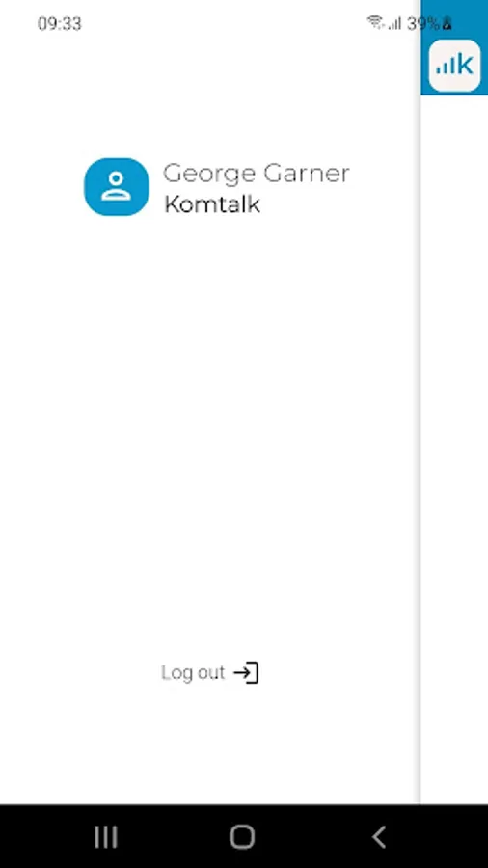This screenshot has width=488, height=868.
Task: Tap the Android back arrow
Action: pyautogui.click(x=379, y=837)
